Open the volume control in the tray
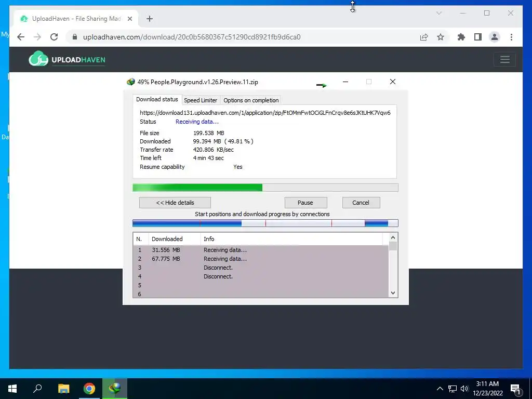The width and height of the screenshot is (532, 399). [464, 389]
